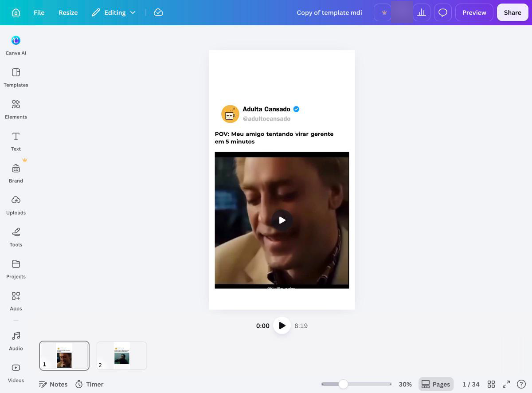532x393 pixels.
Task: Open the File menu
Action: [x=39, y=12]
